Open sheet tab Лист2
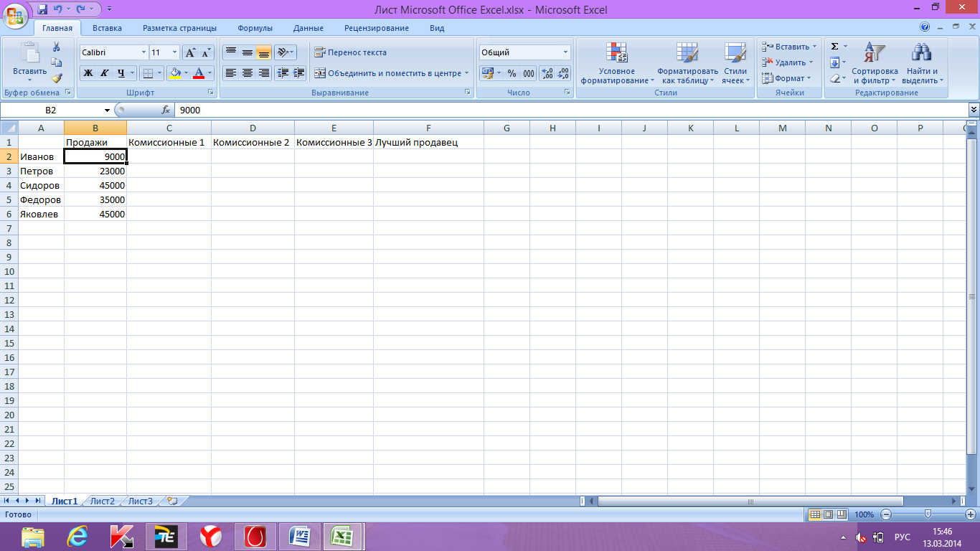980x551 pixels. pos(102,501)
